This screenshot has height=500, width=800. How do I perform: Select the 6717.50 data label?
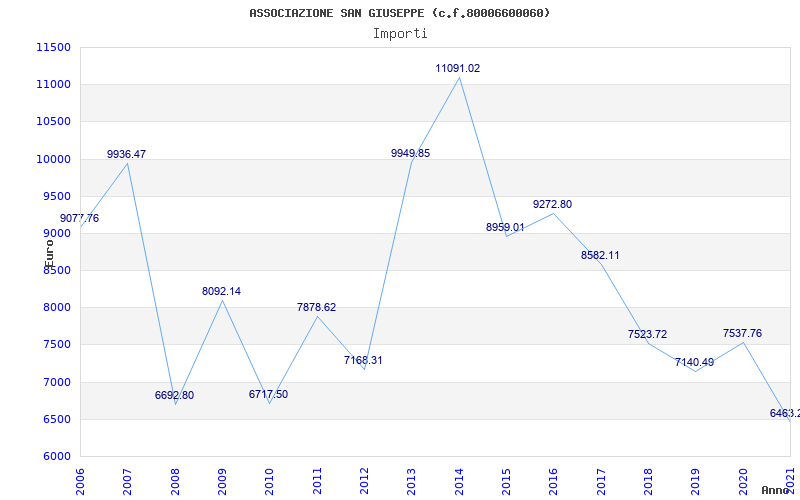point(268,394)
